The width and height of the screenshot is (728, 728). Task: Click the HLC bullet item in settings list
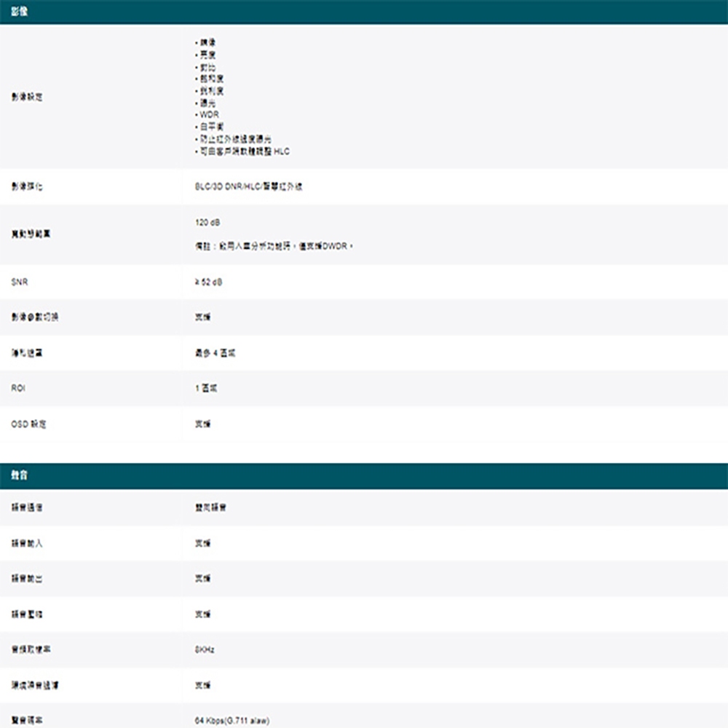point(242,151)
